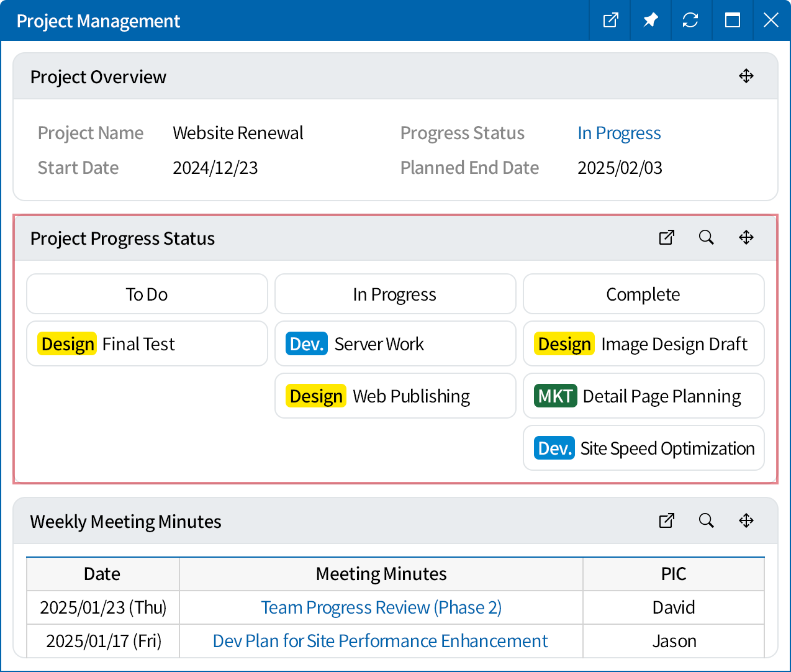The width and height of the screenshot is (791, 672).
Task: Open Weekly Meeting Minutes in new window
Action: pos(666,521)
